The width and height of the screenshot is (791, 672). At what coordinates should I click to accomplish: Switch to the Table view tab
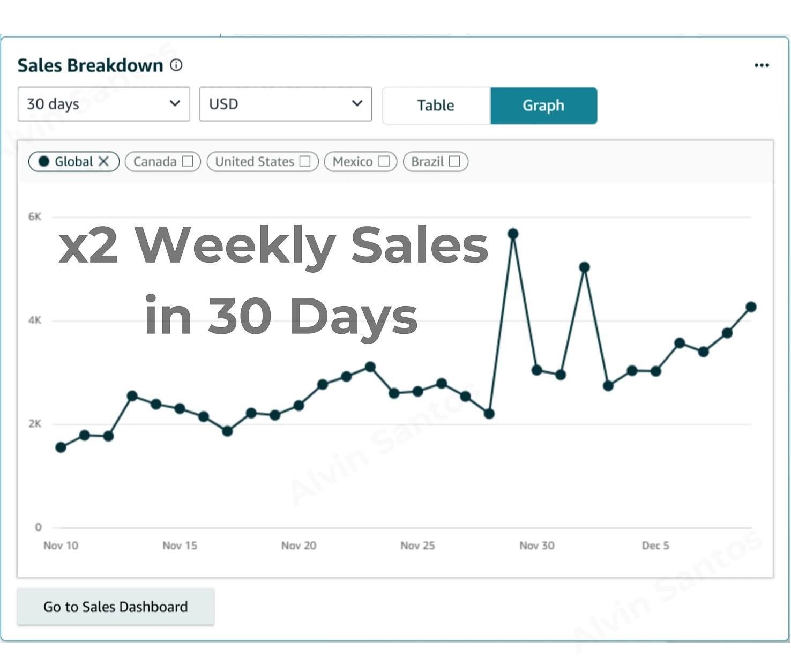tap(436, 106)
